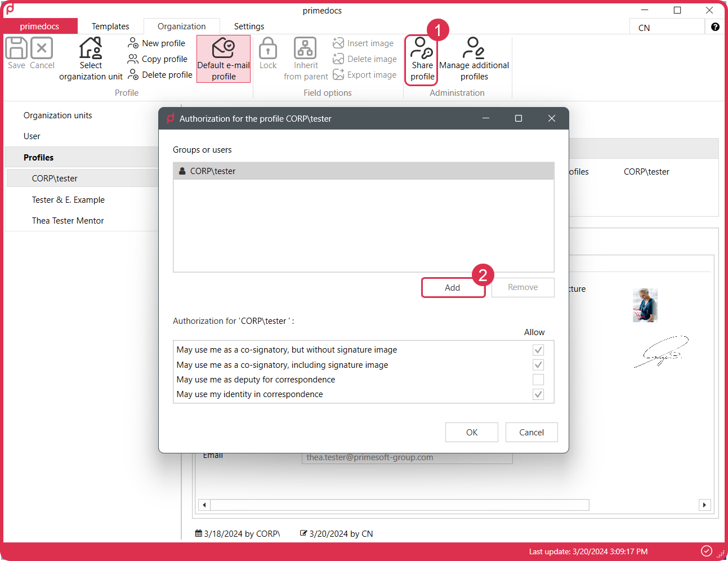Click the CORP\tester text in the background panel

(646, 172)
